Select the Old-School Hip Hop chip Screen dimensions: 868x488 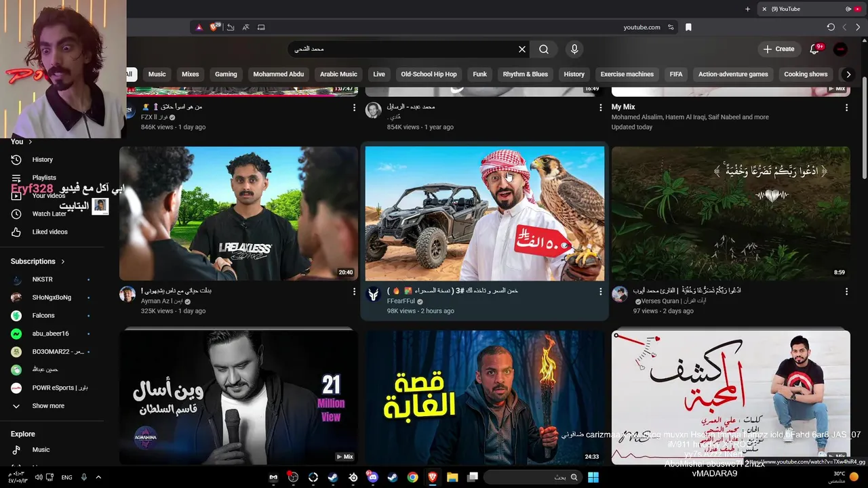[x=429, y=75]
